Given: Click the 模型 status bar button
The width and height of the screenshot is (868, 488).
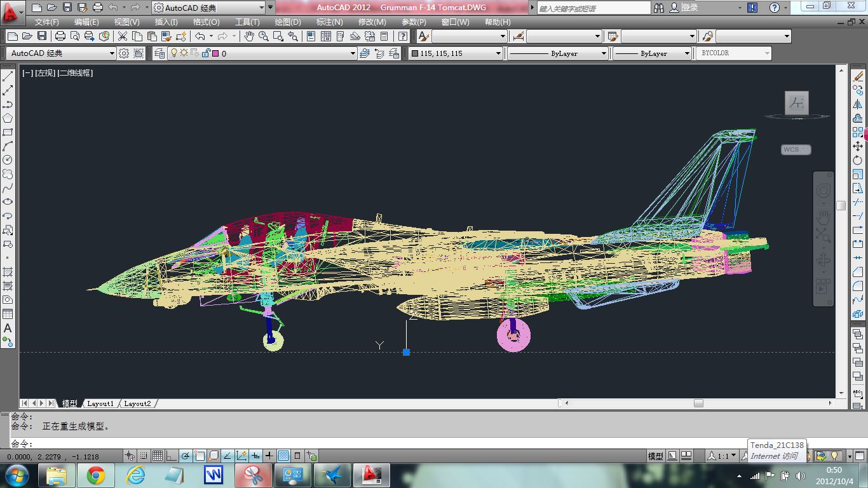Looking at the screenshot, I should point(655,456).
